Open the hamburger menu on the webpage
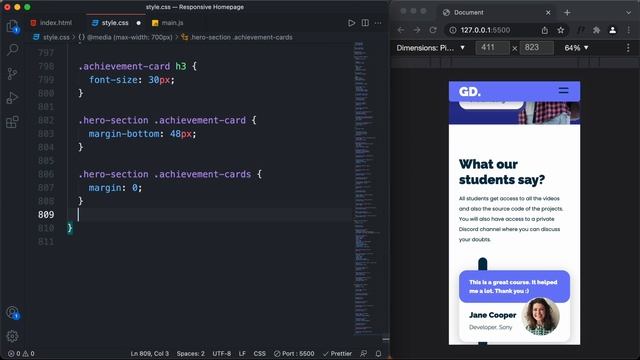The width and height of the screenshot is (640, 360). tap(563, 91)
